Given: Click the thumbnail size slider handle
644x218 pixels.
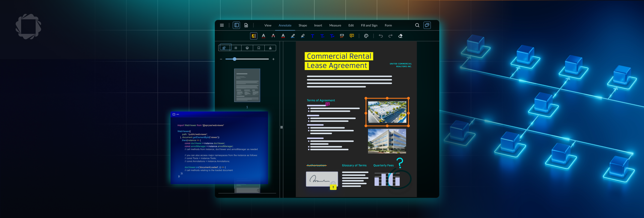Looking at the screenshot, I should point(234,59).
